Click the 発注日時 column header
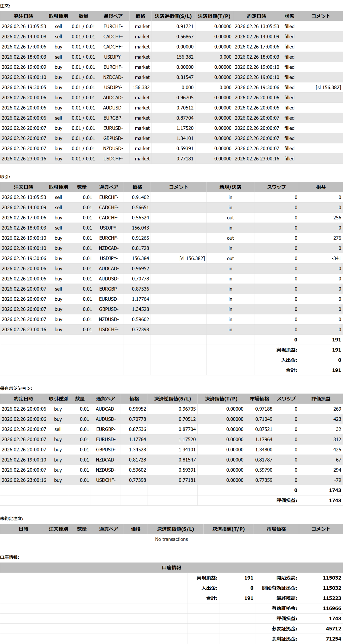343x644 pixels. tap(23, 16)
